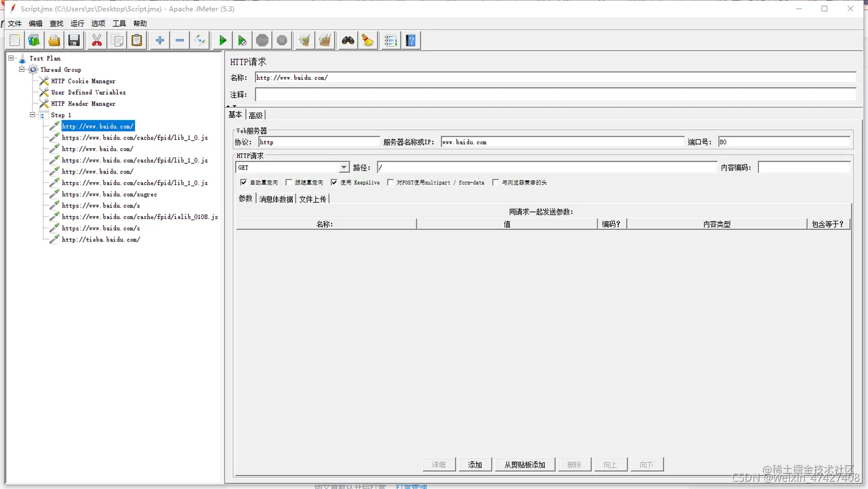The width and height of the screenshot is (868, 489).
Task: Open the Function Helper dialog icon
Action: 391,40
